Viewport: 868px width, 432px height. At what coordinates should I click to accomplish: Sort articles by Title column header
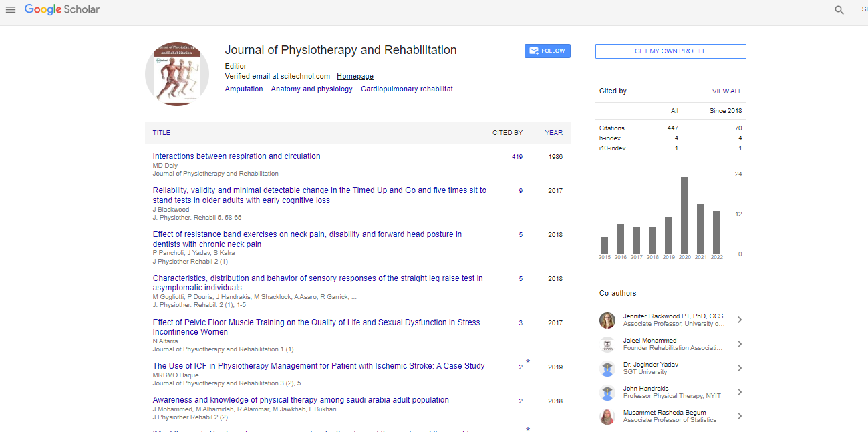tap(162, 133)
